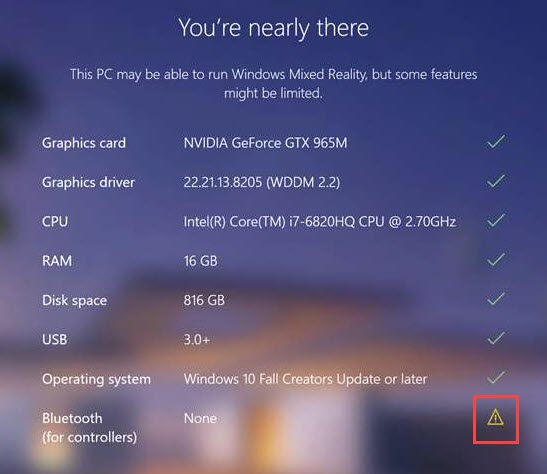
Task: Click the USB 3.0+ value
Action: tap(197, 340)
